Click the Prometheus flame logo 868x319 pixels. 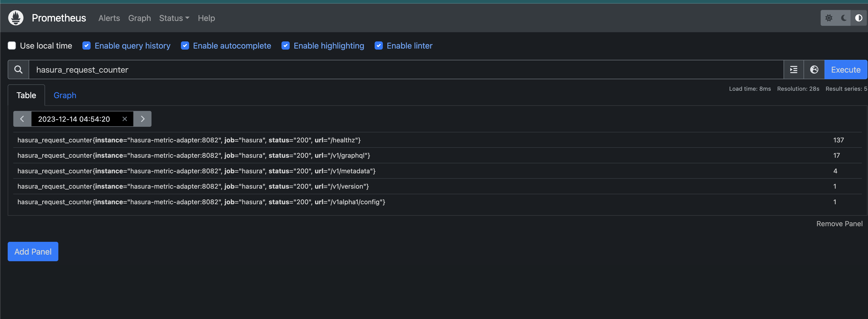pyautogui.click(x=16, y=18)
